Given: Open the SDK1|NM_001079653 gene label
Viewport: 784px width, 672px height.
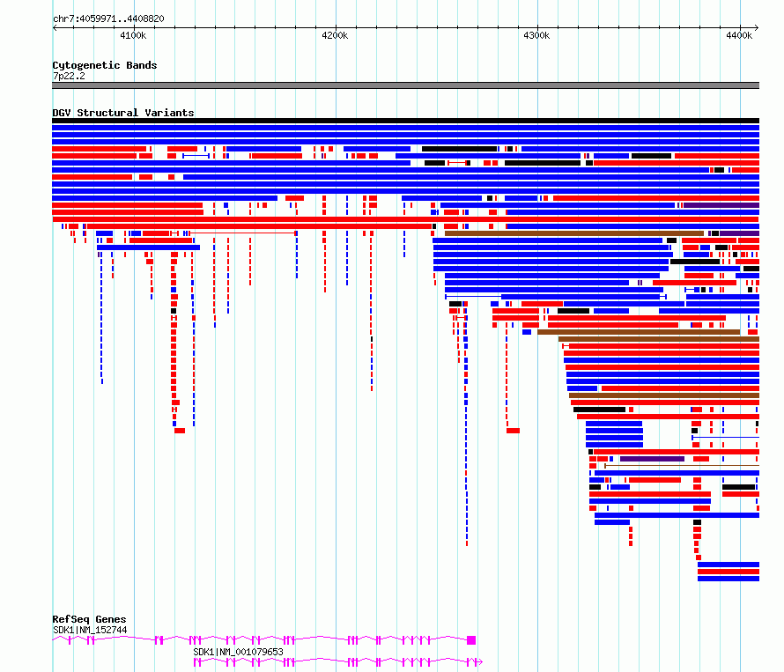Looking at the screenshot, I should [238, 652].
